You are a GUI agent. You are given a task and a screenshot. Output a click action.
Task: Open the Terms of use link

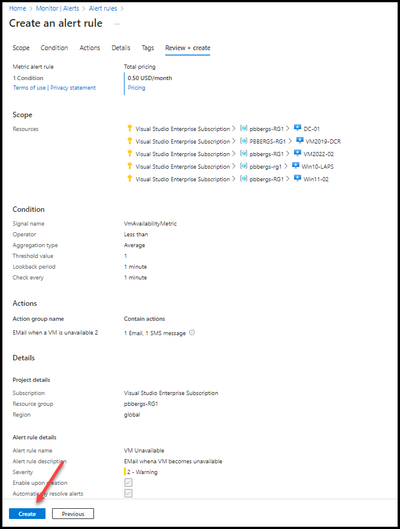29,88
